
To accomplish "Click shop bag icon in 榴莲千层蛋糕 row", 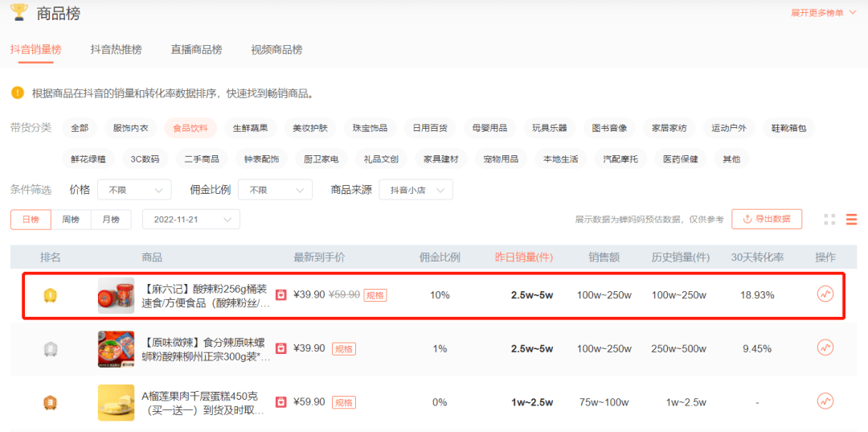I will [x=281, y=401].
